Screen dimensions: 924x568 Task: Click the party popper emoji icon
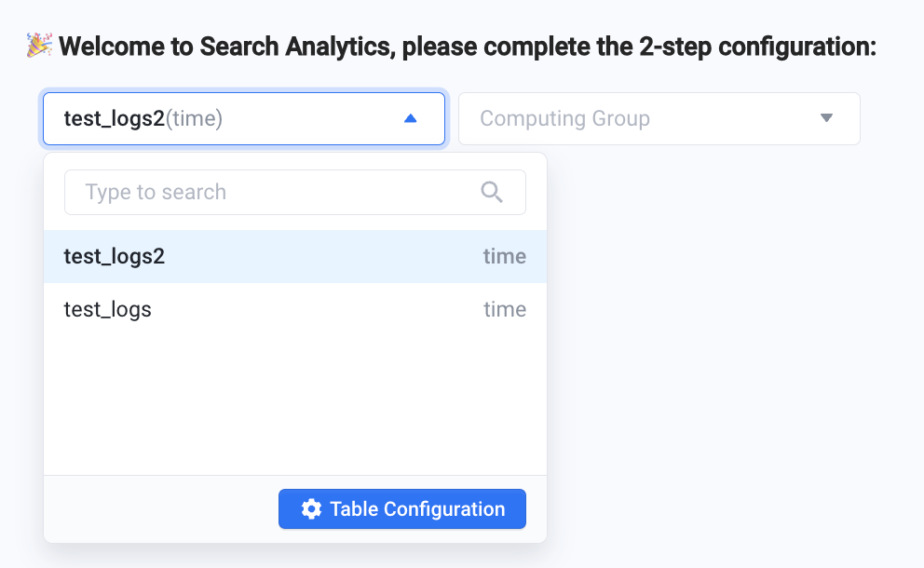[x=39, y=46]
